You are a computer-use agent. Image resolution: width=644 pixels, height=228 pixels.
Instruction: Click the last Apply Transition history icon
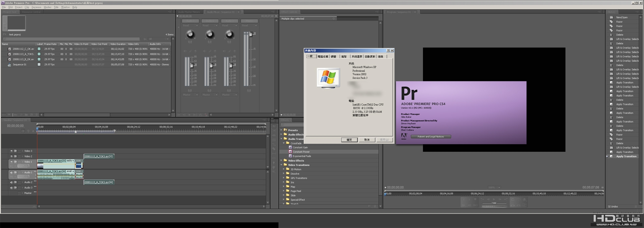[x=611, y=156]
